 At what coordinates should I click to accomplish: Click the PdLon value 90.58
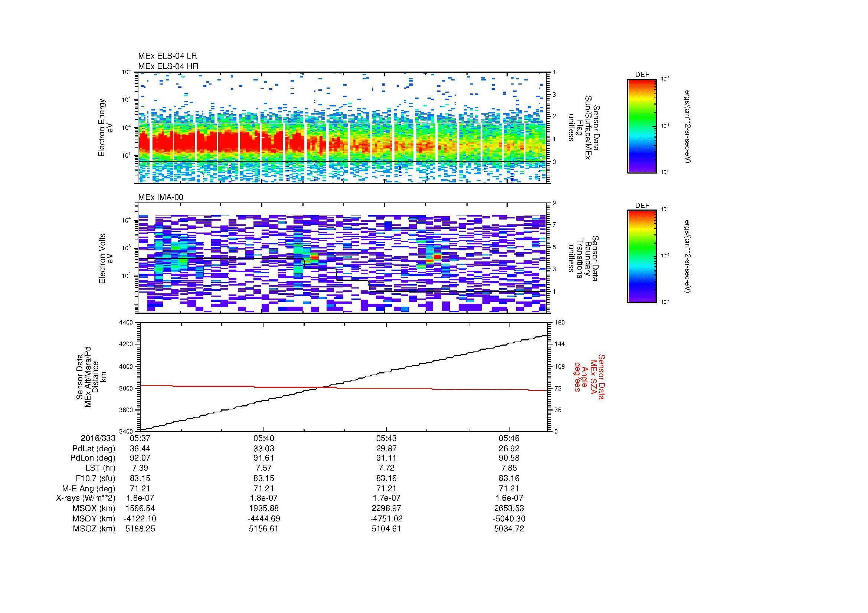click(509, 458)
